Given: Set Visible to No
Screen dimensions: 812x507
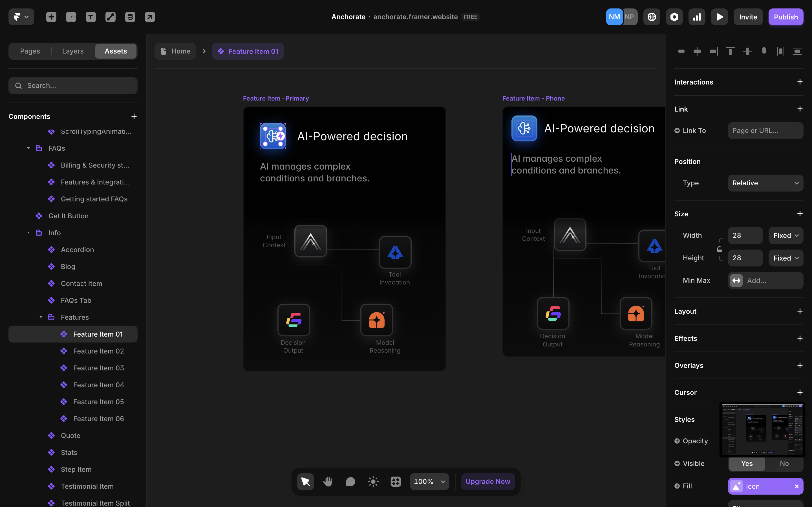Looking at the screenshot, I should tap(784, 463).
